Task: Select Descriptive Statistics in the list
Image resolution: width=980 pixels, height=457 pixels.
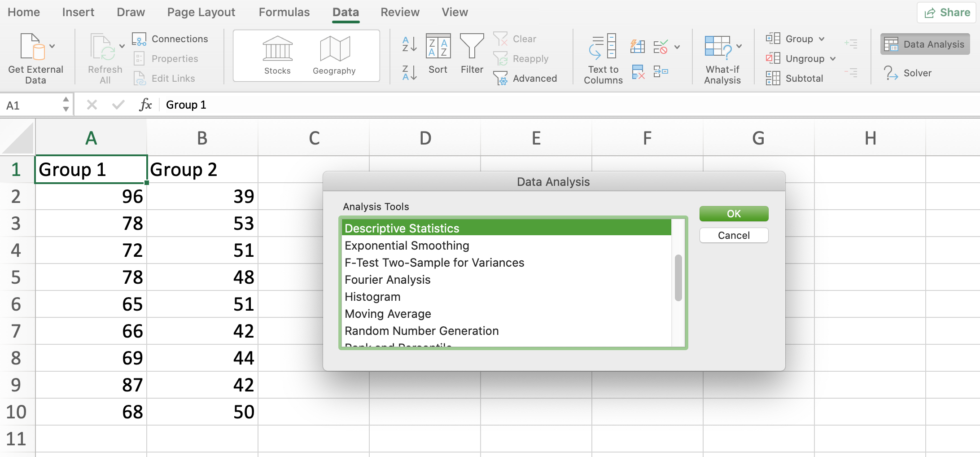Action: [506, 228]
